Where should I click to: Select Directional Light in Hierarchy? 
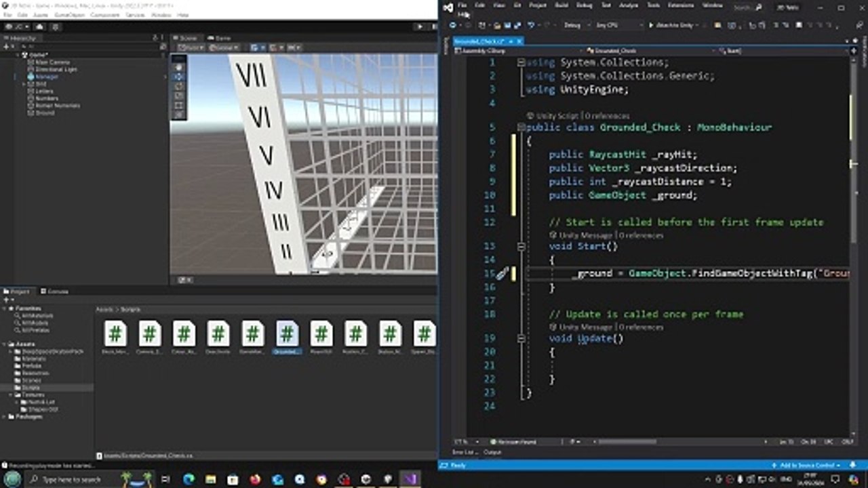56,69
